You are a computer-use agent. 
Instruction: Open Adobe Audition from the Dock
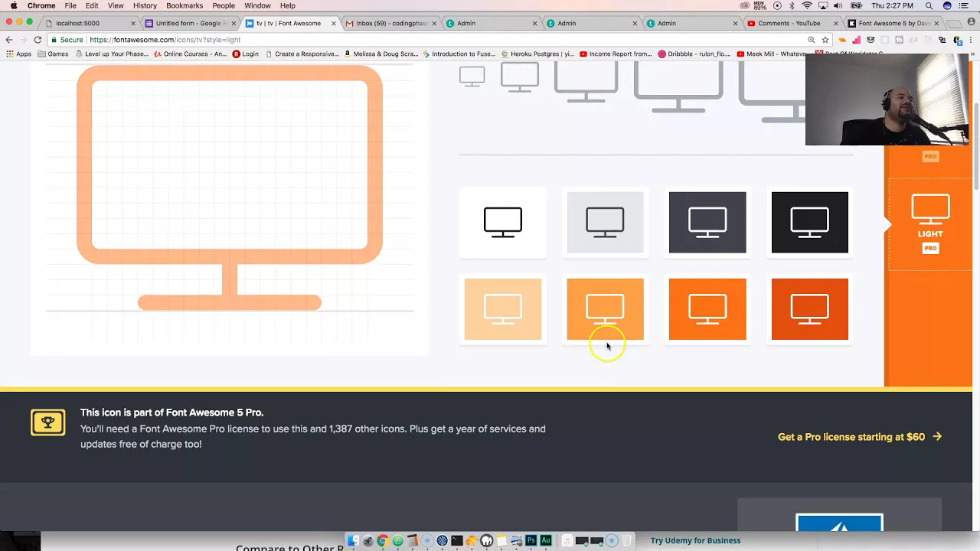tap(546, 541)
